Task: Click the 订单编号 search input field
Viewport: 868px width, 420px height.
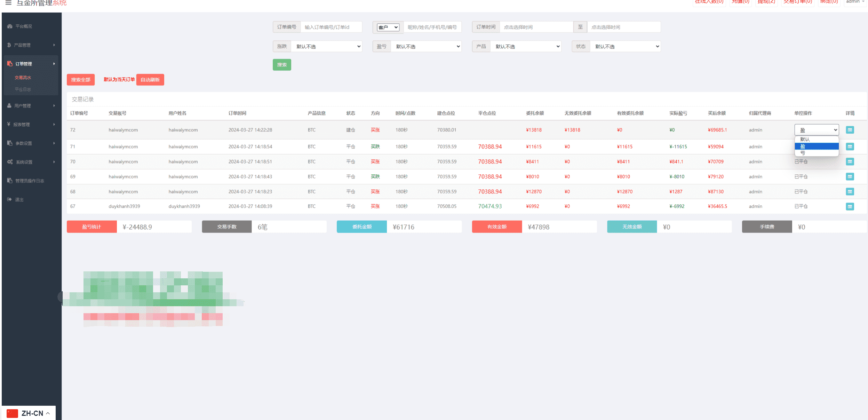Action: pyautogui.click(x=331, y=27)
